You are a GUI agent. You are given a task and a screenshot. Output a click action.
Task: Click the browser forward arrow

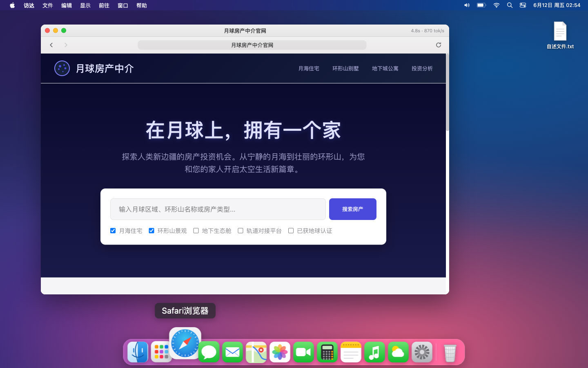[66, 45]
